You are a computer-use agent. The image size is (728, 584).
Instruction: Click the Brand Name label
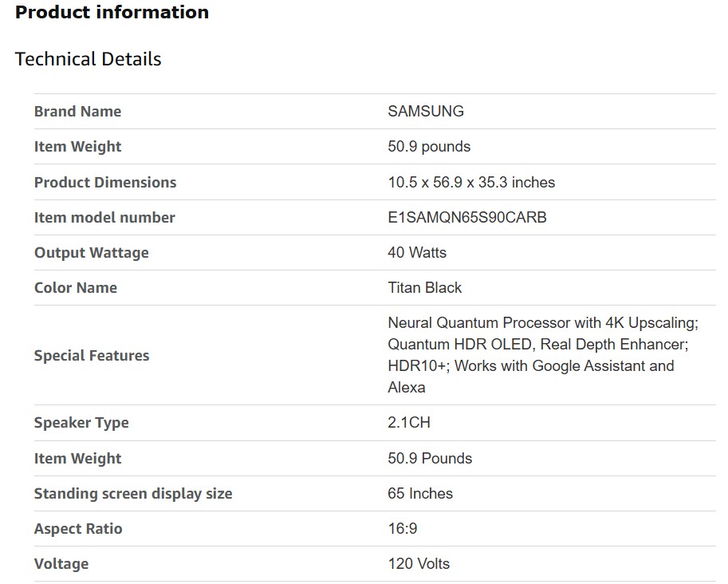[x=77, y=112]
